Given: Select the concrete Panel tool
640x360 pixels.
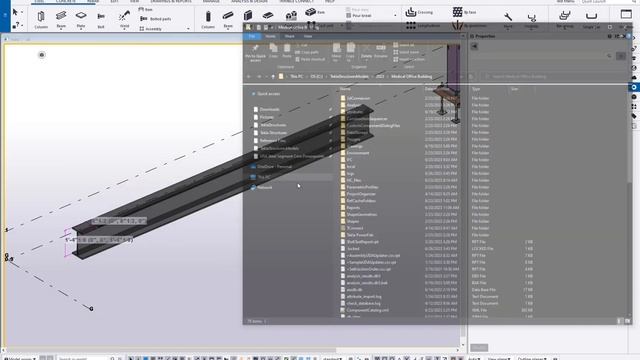Looking at the screenshot, I should pos(248,16).
